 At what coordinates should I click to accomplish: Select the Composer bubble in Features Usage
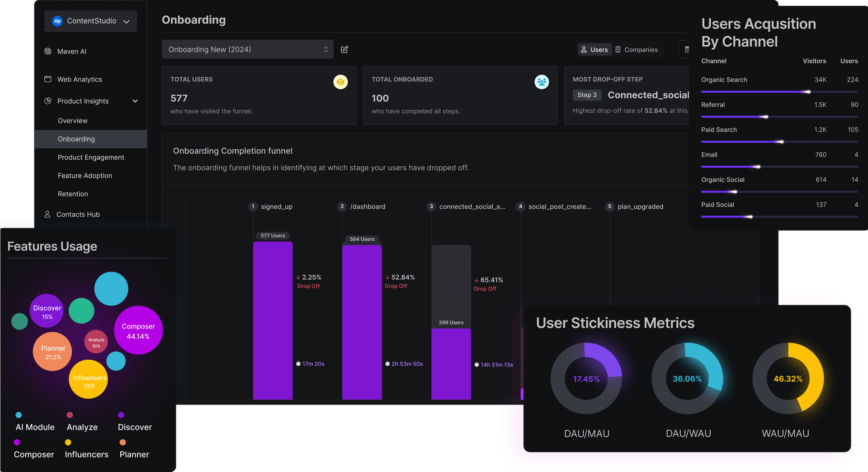(x=138, y=330)
